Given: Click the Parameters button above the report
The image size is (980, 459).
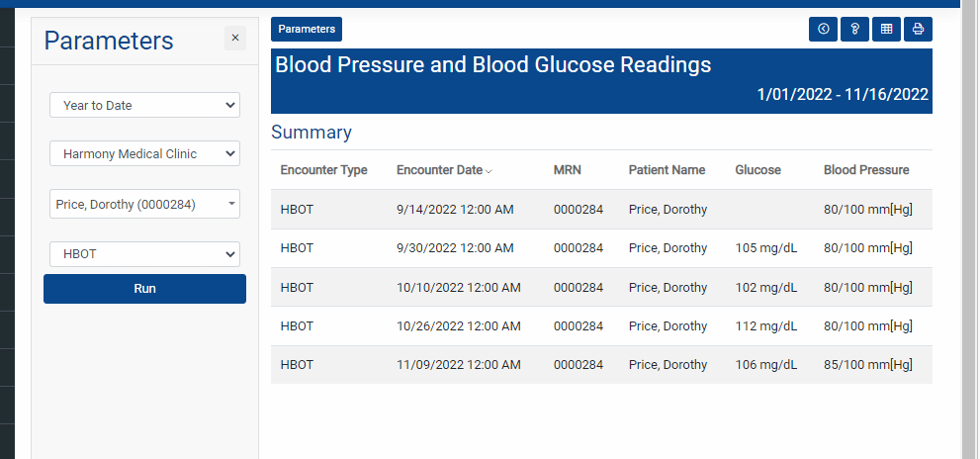Looking at the screenshot, I should 307,30.
